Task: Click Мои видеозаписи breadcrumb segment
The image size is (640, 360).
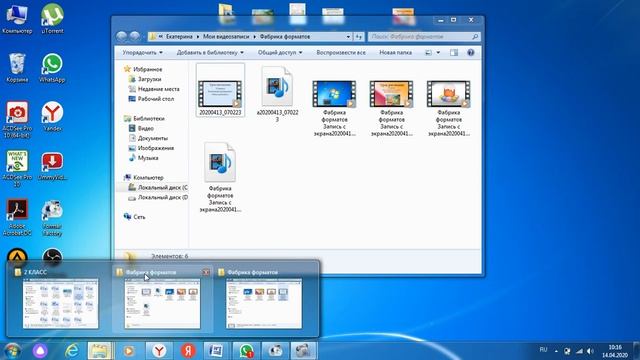Action: [x=226, y=37]
